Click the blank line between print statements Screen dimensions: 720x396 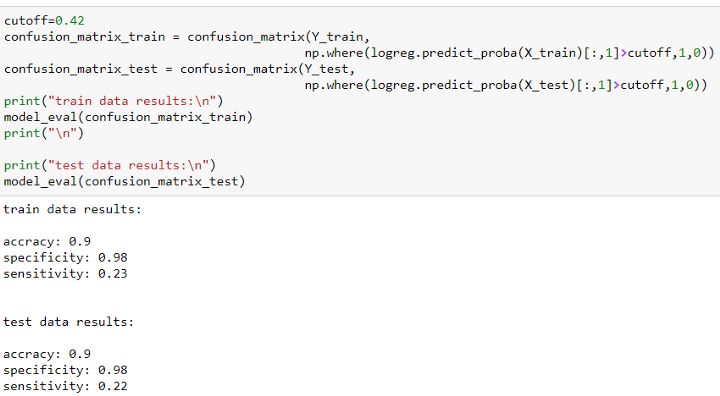184,149
